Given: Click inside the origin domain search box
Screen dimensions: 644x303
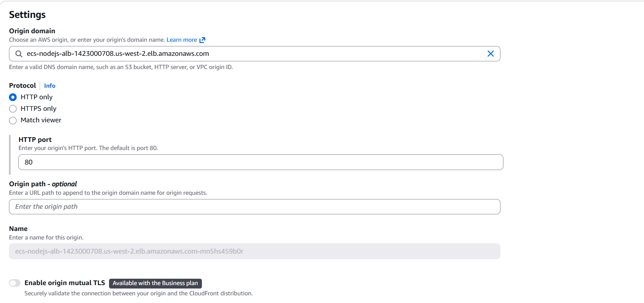Looking at the screenshot, I should 170,53.
